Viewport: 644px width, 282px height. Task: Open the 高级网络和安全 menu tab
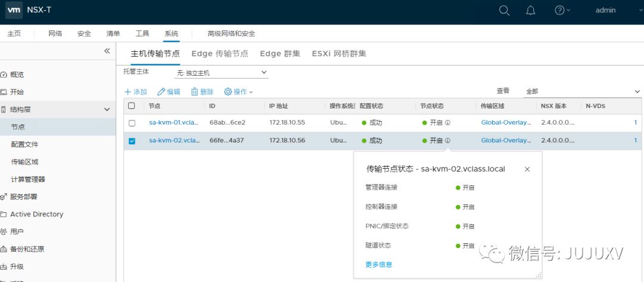[x=231, y=33]
